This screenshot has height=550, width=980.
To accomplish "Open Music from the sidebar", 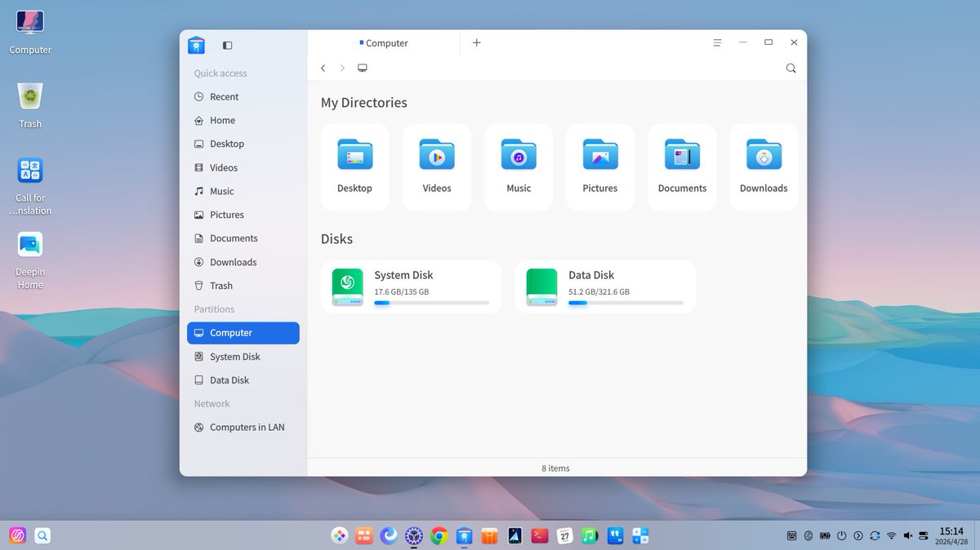I will coord(243,191).
